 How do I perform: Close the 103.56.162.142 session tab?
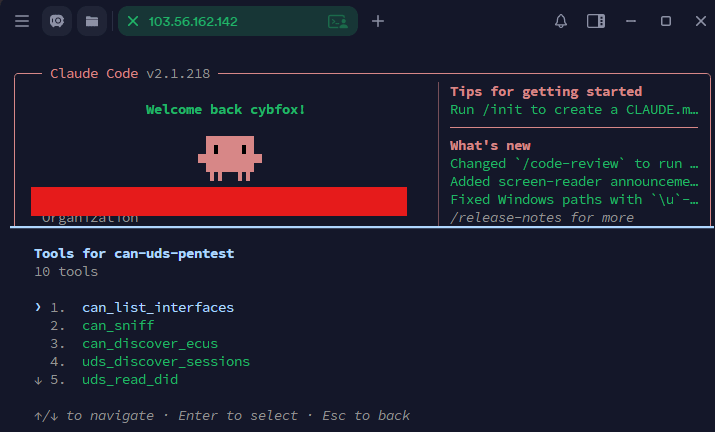133,21
